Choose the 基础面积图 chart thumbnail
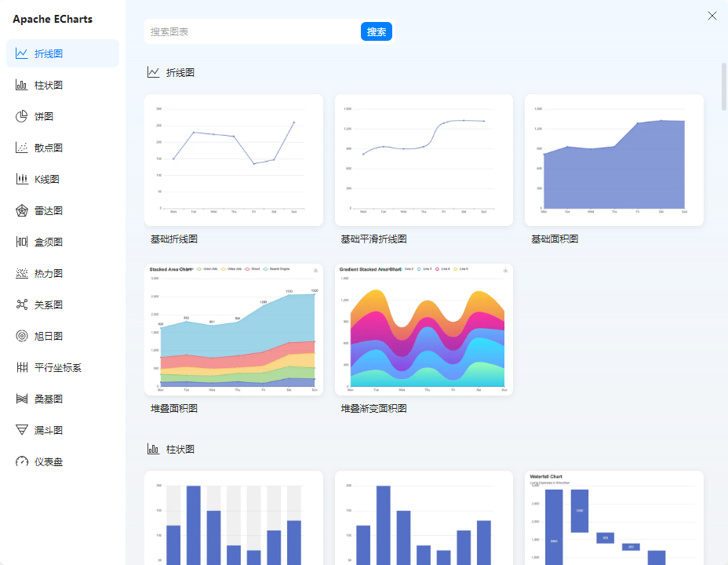 click(x=613, y=160)
